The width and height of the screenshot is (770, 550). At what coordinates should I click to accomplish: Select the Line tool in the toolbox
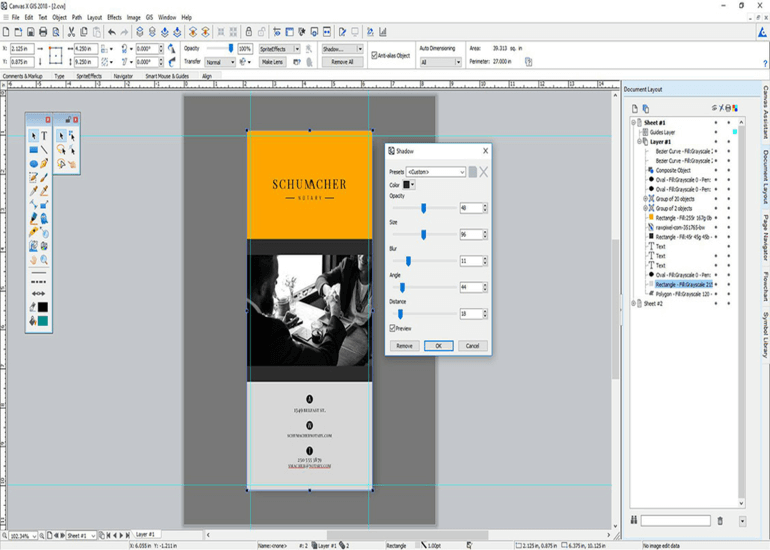(x=45, y=150)
